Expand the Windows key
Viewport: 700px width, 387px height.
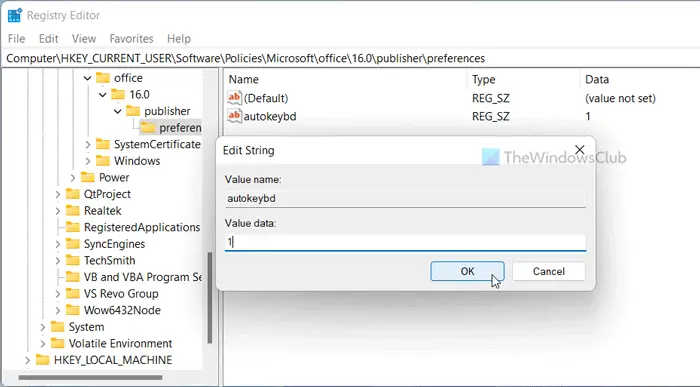click(88, 161)
